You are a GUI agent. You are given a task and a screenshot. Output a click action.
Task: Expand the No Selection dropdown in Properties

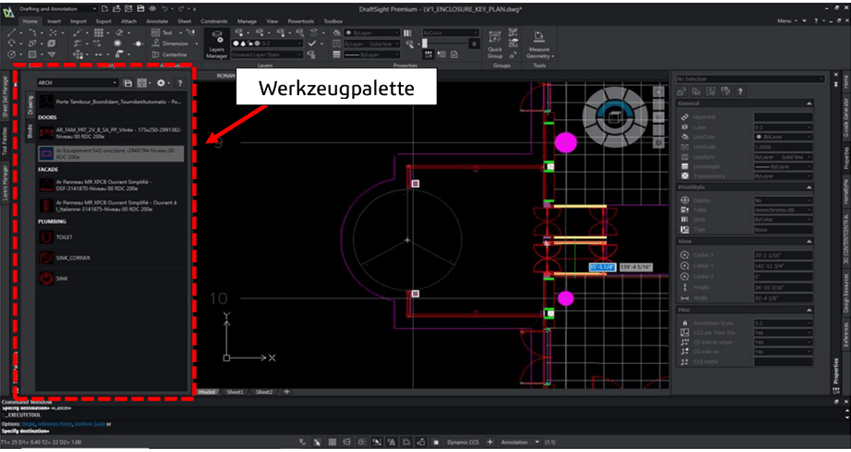[x=748, y=77]
